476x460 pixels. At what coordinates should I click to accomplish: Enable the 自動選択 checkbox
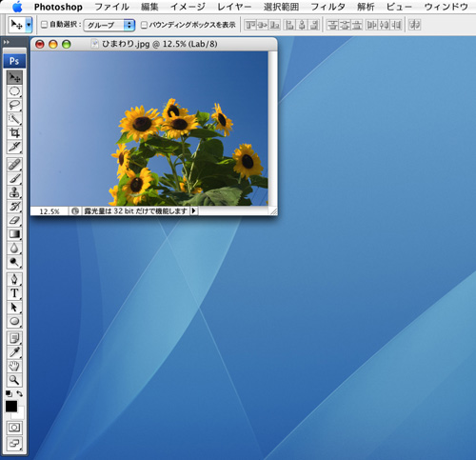pos(45,25)
